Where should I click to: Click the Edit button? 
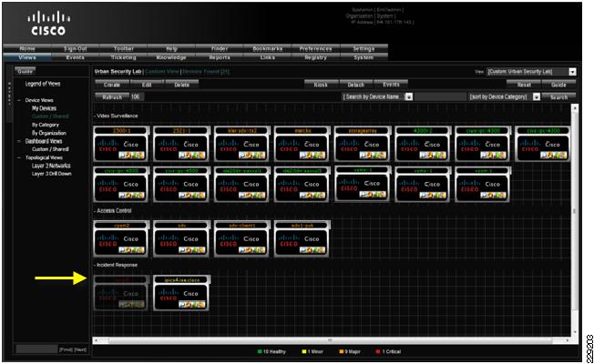coord(147,85)
